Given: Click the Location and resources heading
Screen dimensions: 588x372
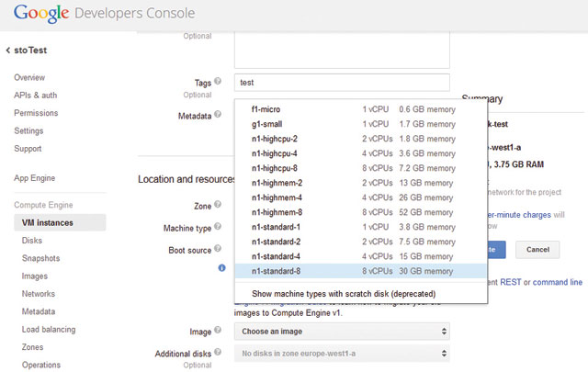Looking at the screenshot, I should click(x=187, y=179).
